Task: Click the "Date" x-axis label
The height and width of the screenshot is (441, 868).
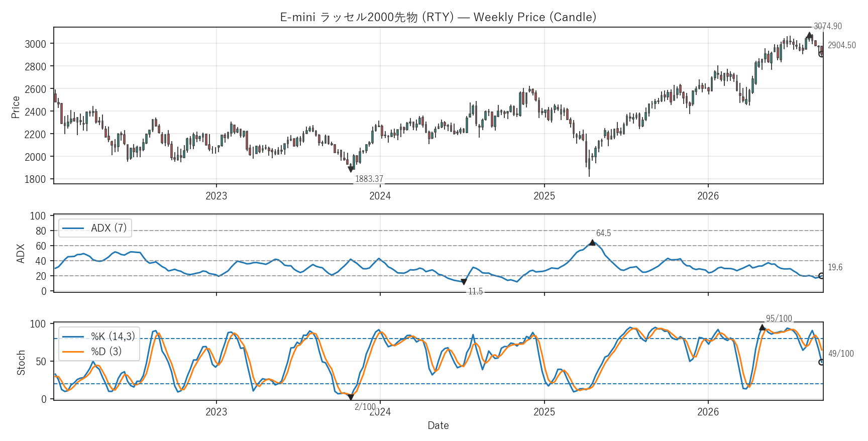Action: tap(438, 425)
